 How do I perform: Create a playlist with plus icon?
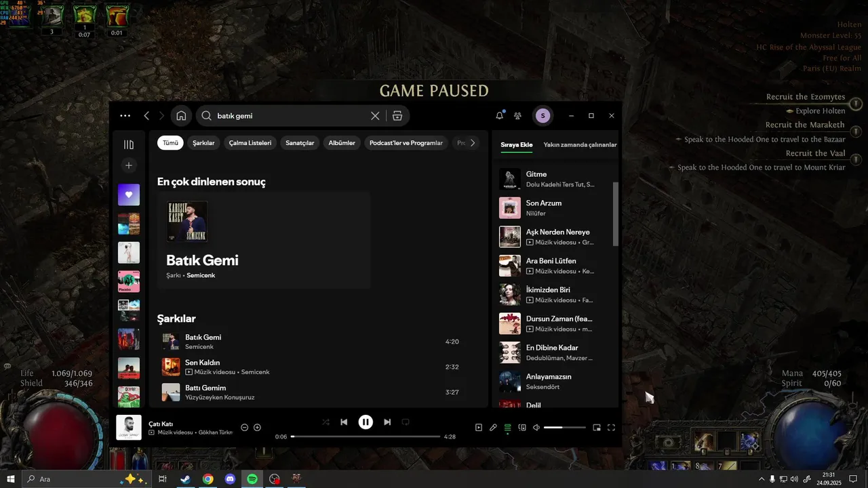(129, 165)
